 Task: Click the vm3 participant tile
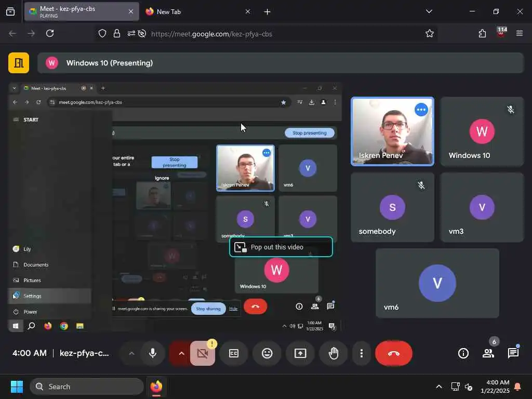tap(482, 207)
